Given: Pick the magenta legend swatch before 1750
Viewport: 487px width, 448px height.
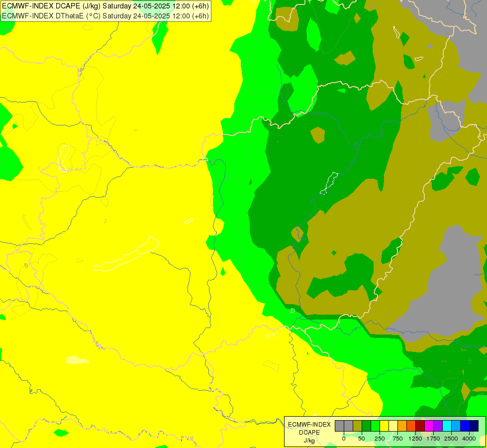Looking at the screenshot, I should (x=429, y=426).
